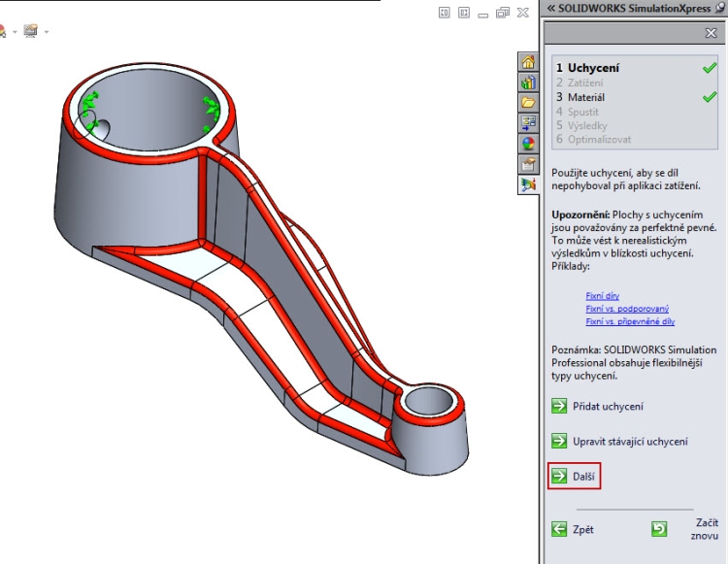
Task: Restore down the document window
Action: point(503,13)
